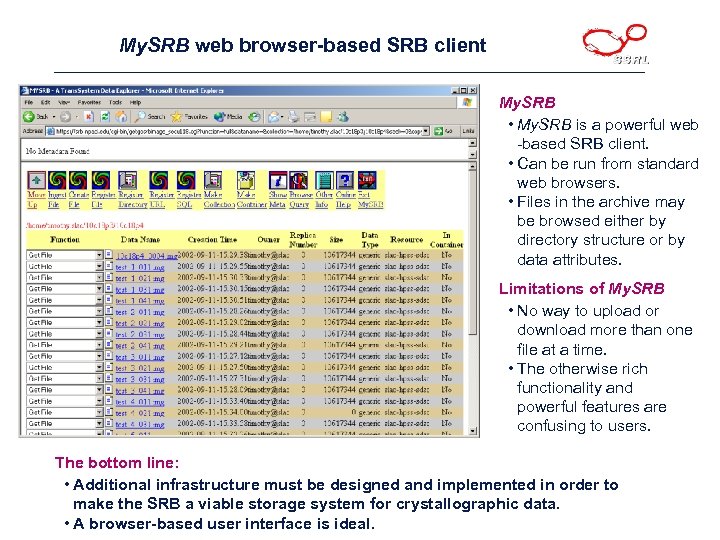The image size is (720, 540).
Task: Click the Data Name column header
Action: pyautogui.click(x=140, y=240)
